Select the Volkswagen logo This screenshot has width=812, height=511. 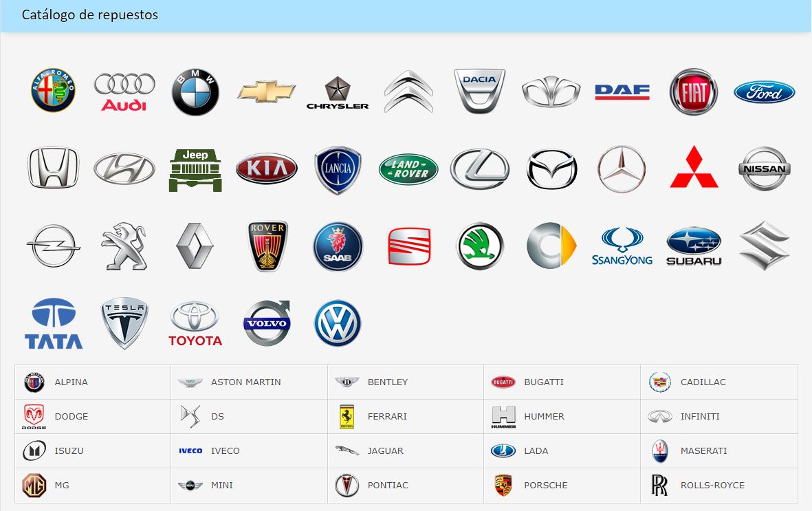pyautogui.click(x=338, y=323)
